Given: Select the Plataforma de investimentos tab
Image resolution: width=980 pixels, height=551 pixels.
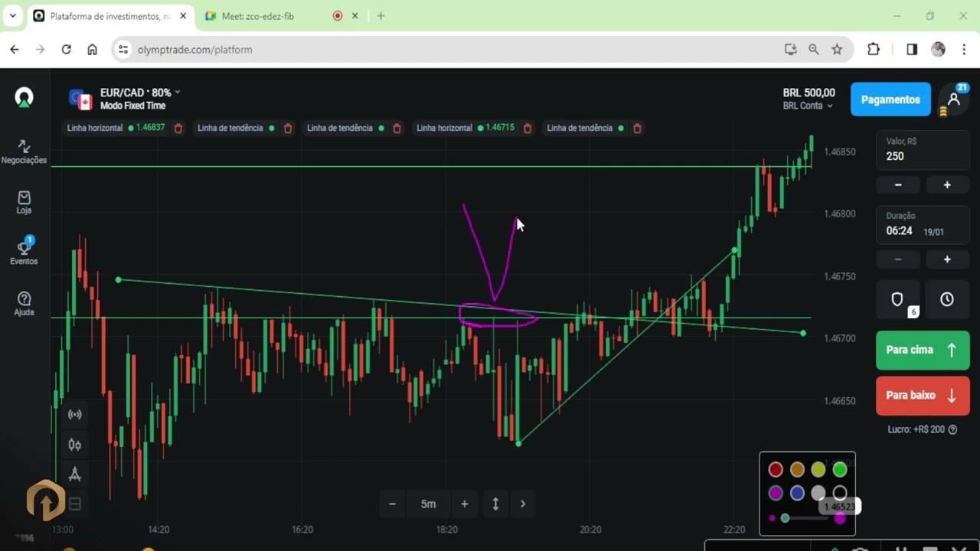Looking at the screenshot, I should (x=111, y=16).
